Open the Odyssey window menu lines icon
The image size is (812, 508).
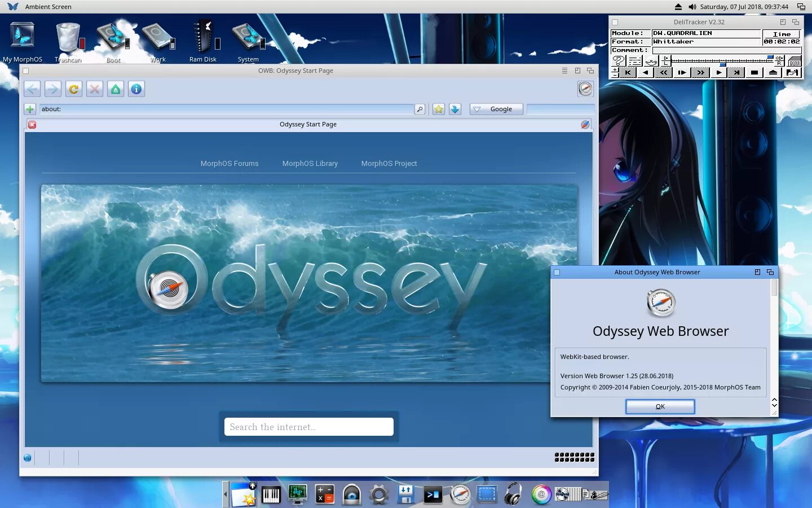564,71
